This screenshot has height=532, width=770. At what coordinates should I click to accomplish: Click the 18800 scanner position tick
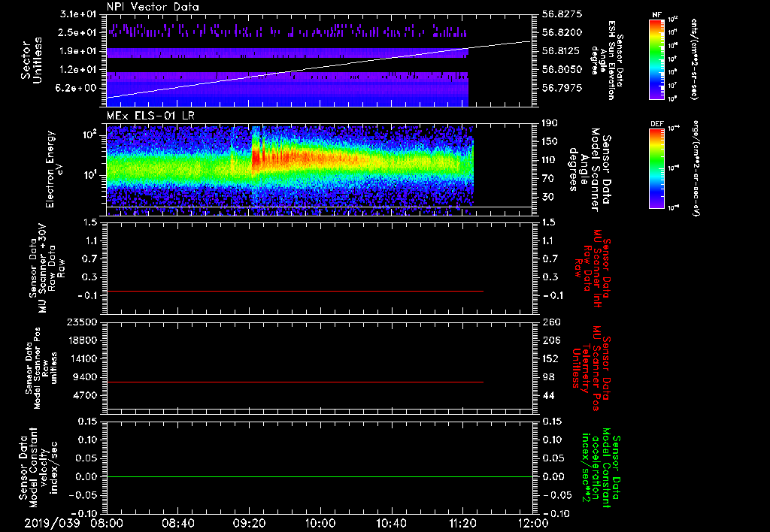coord(81,340)
